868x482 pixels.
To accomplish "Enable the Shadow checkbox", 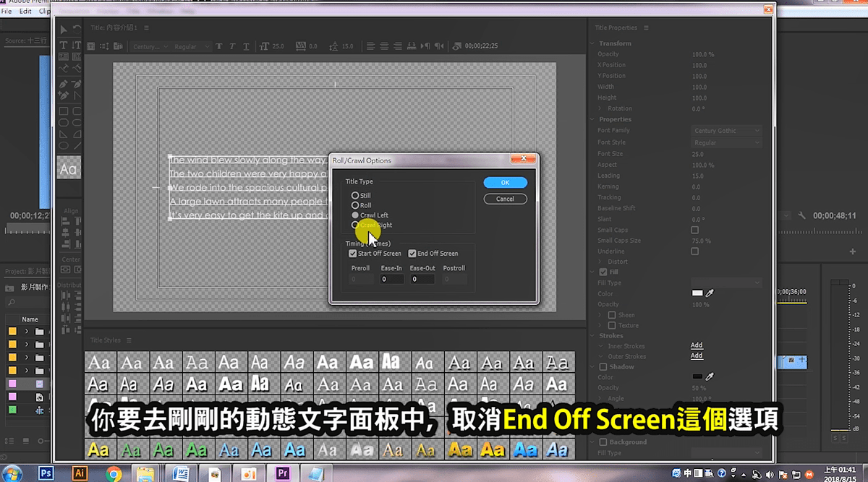I will (x=603, y=367).
